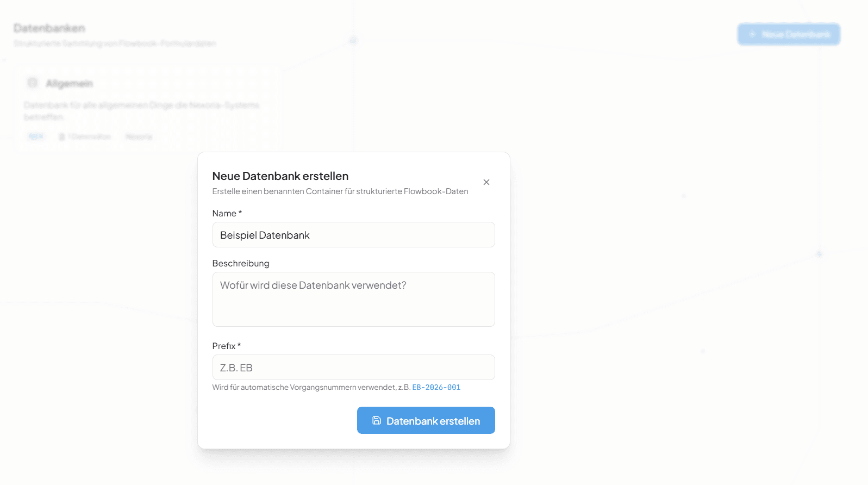Viewport: 868px width, 485px height.
Task: Click the Prefix label
Action: (224, 346)
